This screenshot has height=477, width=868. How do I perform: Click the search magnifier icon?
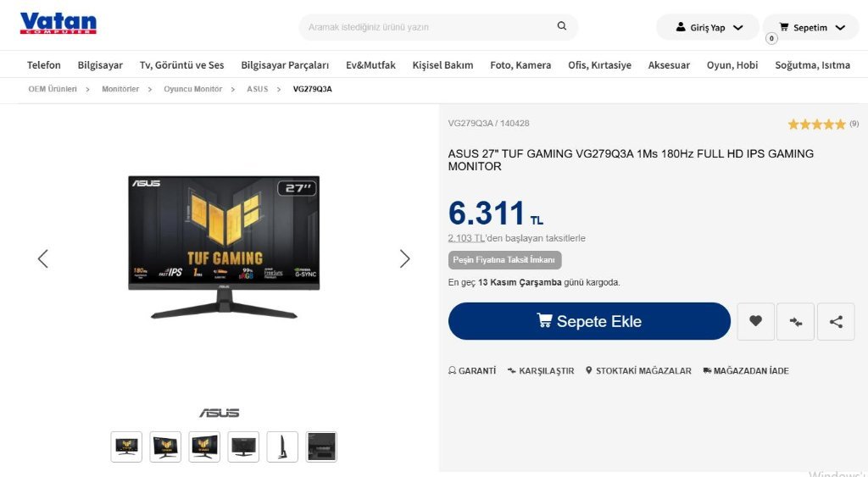pos(561,26)
